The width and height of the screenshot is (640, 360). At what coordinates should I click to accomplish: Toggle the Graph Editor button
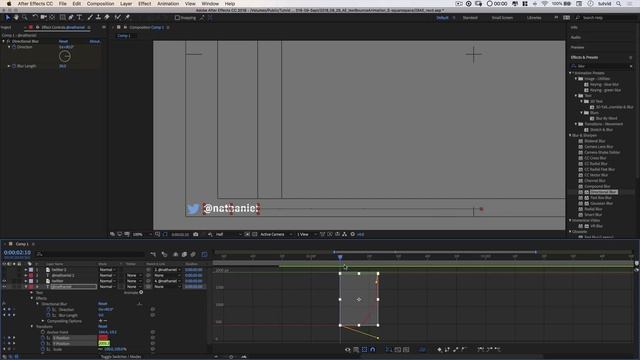point(204,254)
